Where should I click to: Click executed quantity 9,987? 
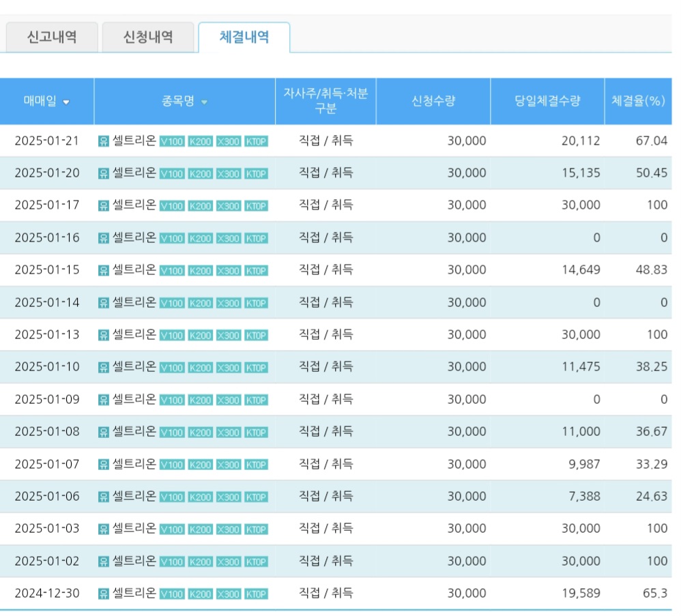585,465
